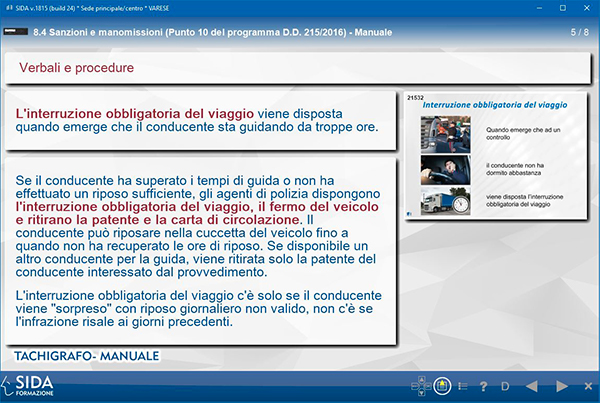
Task: Open the list index icon
Action: (462, 386)
